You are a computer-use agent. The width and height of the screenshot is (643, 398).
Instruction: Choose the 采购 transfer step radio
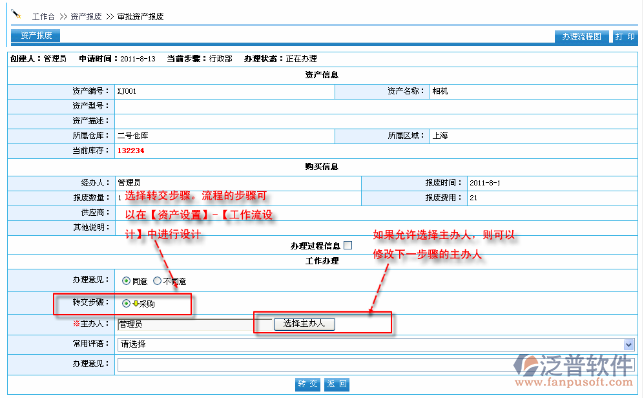pos(126,303)
